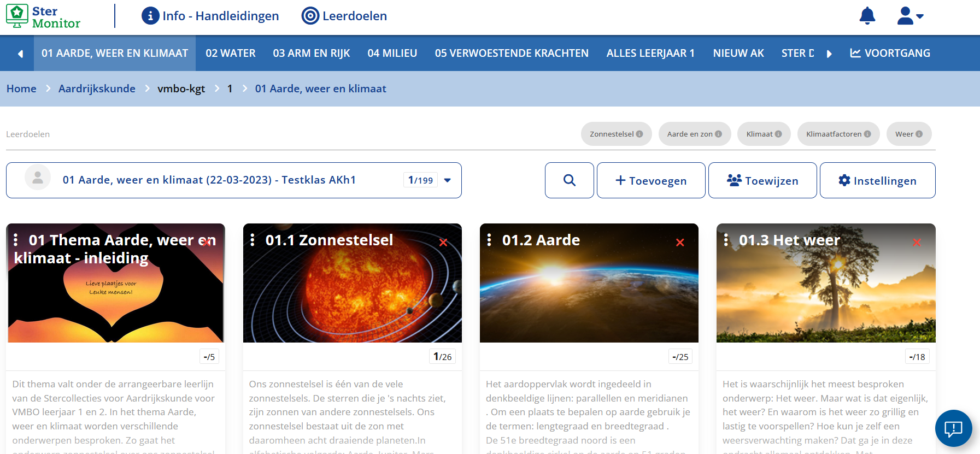Open the user account menu
Screen dimensions: 980x454
click(909, 16)
